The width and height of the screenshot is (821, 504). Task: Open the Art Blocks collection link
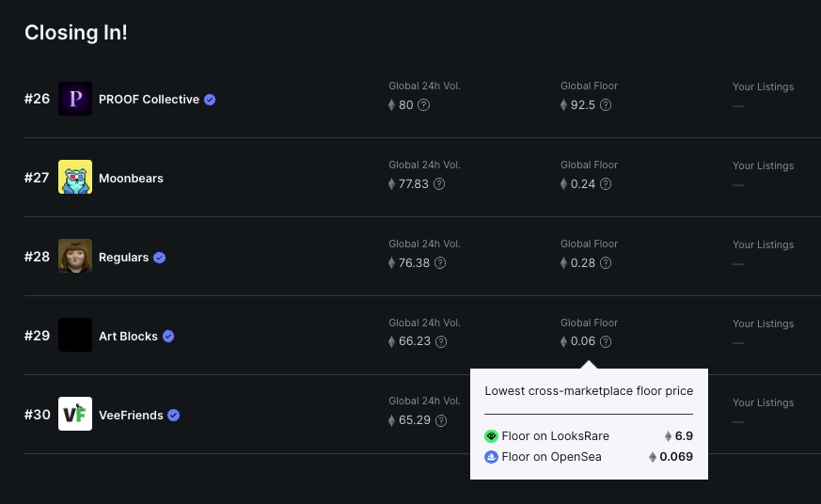[x=128, y=336]
